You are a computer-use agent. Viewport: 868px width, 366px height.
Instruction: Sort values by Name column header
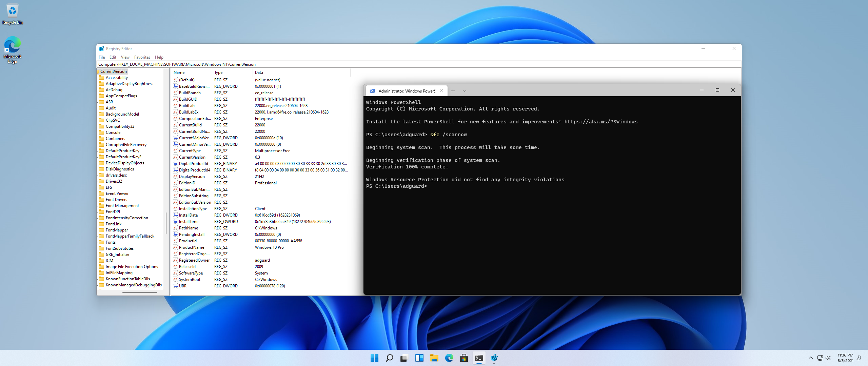(192, 73)
